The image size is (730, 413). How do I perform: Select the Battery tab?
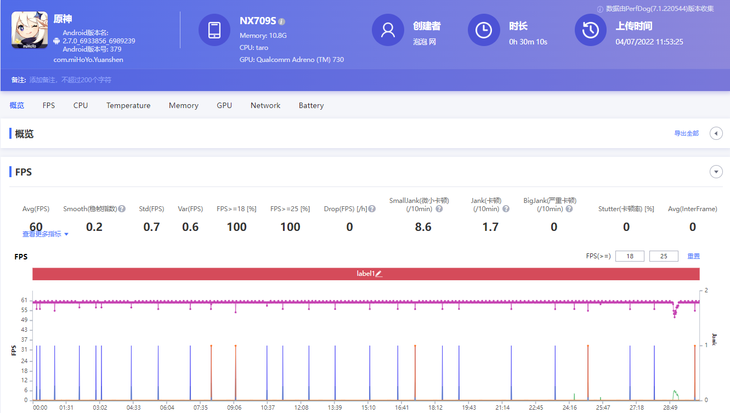[x=311, y=105]
